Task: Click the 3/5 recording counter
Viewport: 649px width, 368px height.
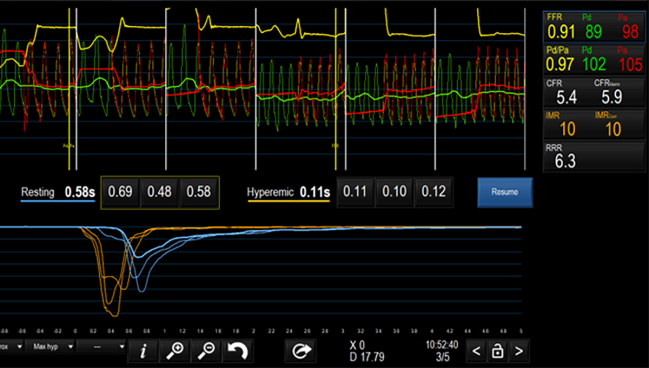Action: [442, 357]
